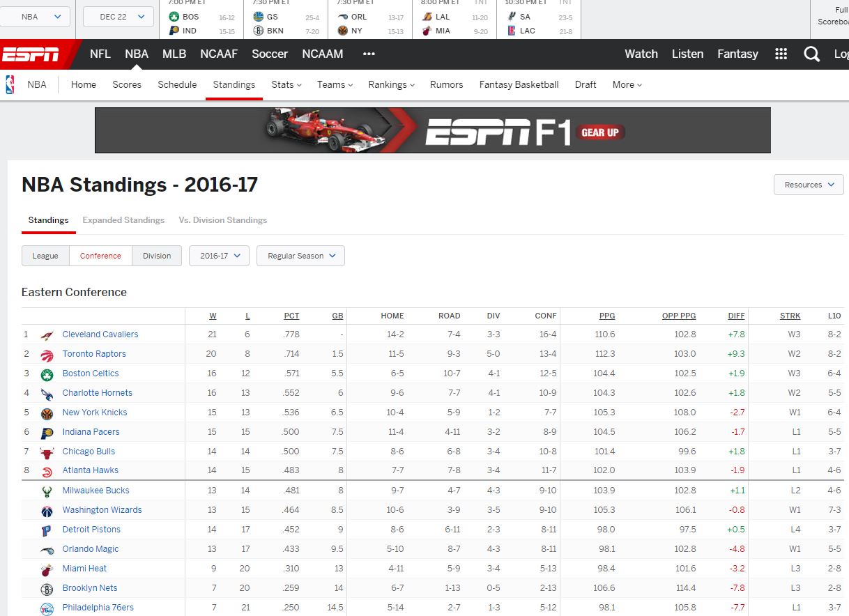
Task: Open the Draft page
Action: pos(586,84)
